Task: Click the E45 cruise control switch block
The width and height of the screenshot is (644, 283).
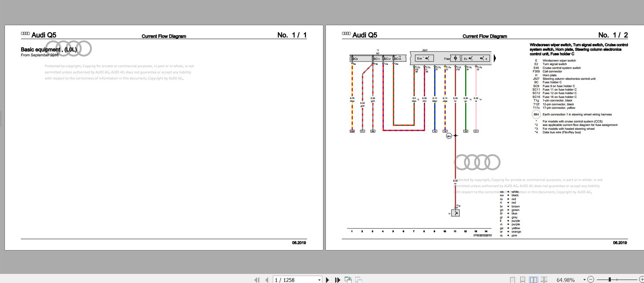Action: [x=424, y=58]
